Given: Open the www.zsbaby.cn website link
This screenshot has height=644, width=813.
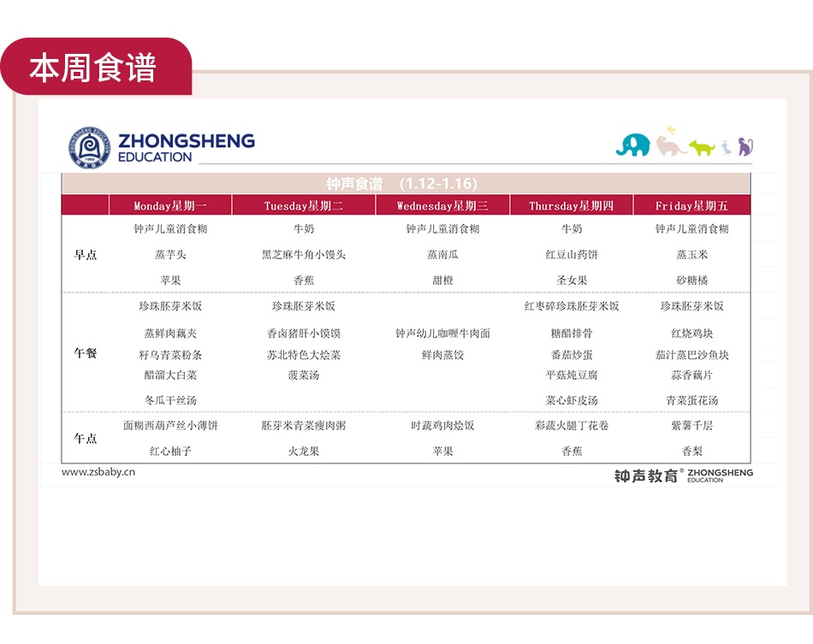Looking at the screenshot, I should coord(98,471).
